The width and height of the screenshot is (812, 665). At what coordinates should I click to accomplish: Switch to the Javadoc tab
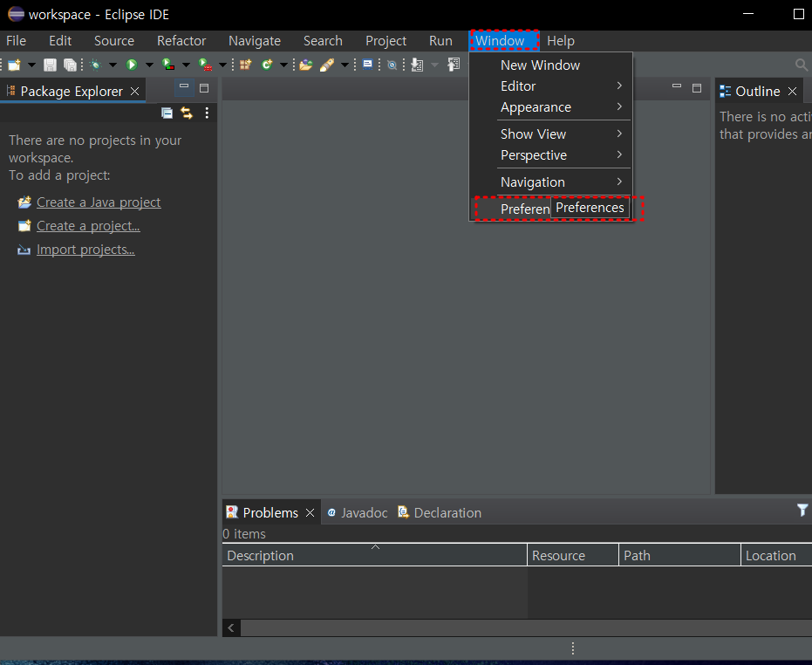(358, 512)
